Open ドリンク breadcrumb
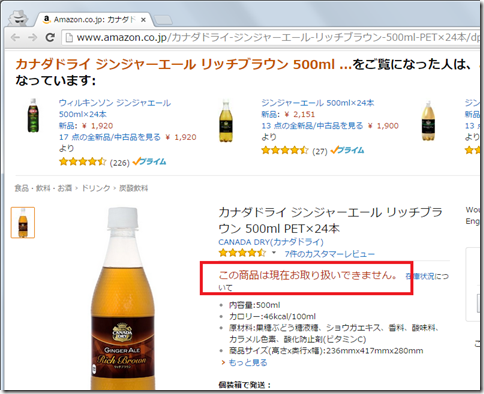Viewport: 484px width, 394px height. tap(96, 188)
